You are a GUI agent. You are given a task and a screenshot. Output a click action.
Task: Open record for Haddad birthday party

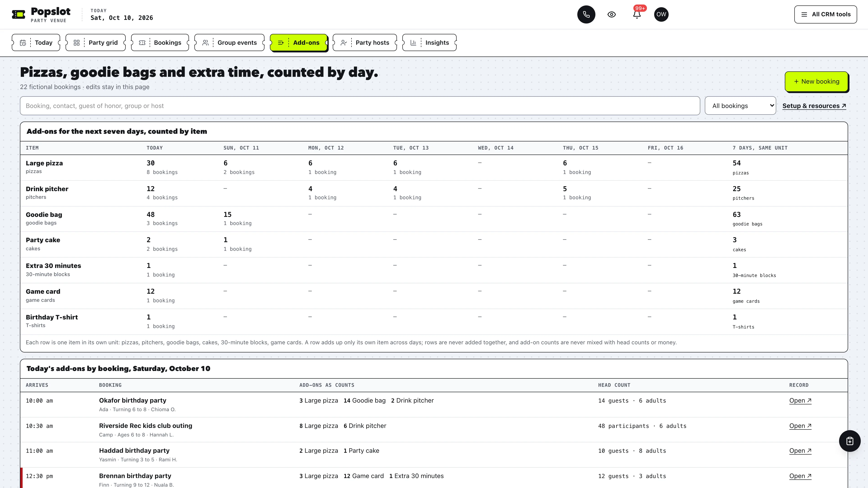click(800, 451)
